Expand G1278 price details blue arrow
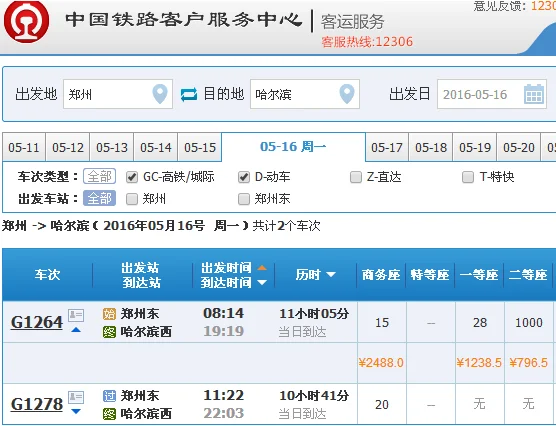Viewport: 556px width, 426px height. click(76, 411)
